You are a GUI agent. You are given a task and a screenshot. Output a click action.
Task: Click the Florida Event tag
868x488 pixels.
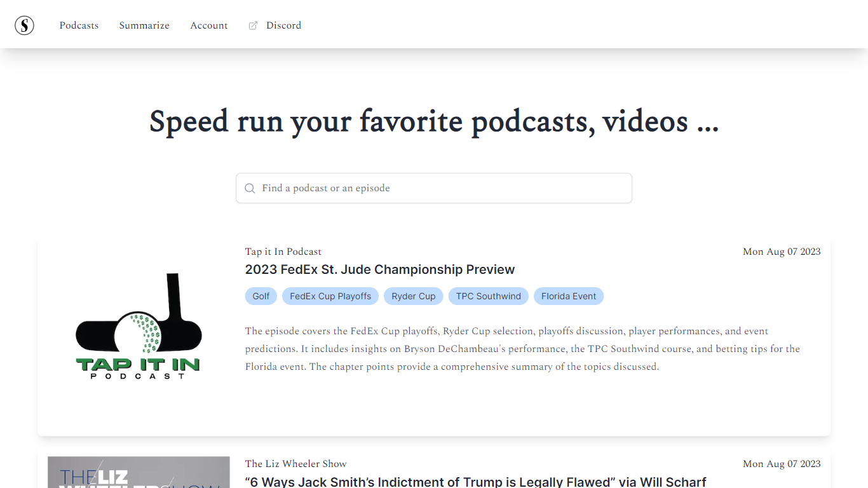(569, 296)
